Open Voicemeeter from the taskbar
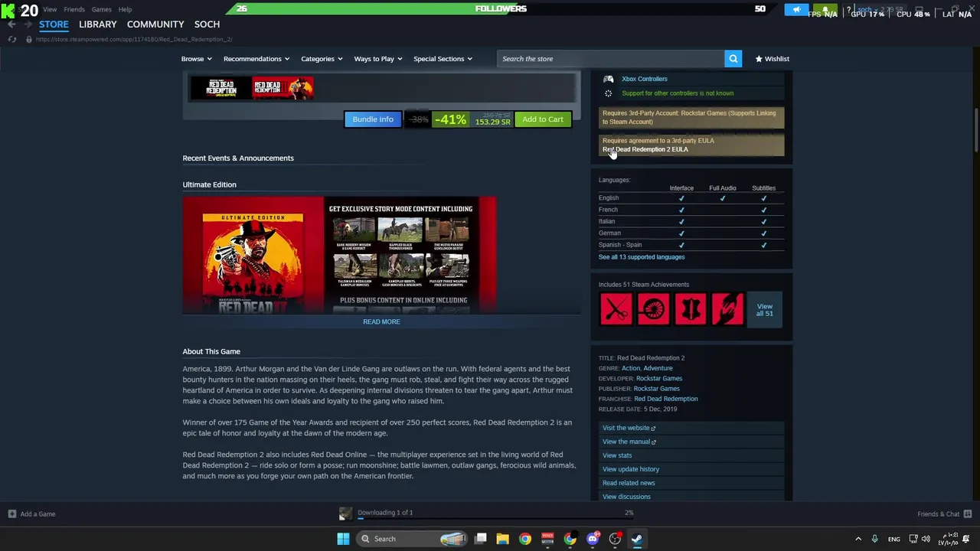The height and width of the screenshot is (551, 980). (x=547, y=539)
